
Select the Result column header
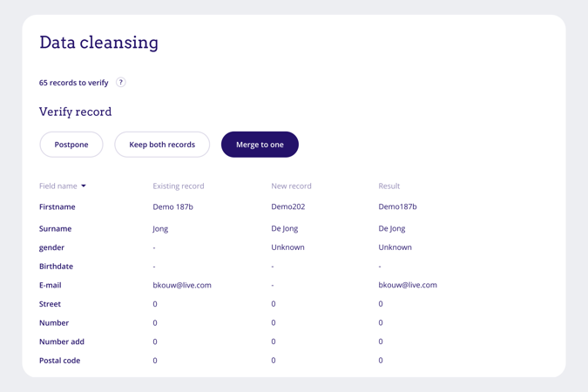389,186
